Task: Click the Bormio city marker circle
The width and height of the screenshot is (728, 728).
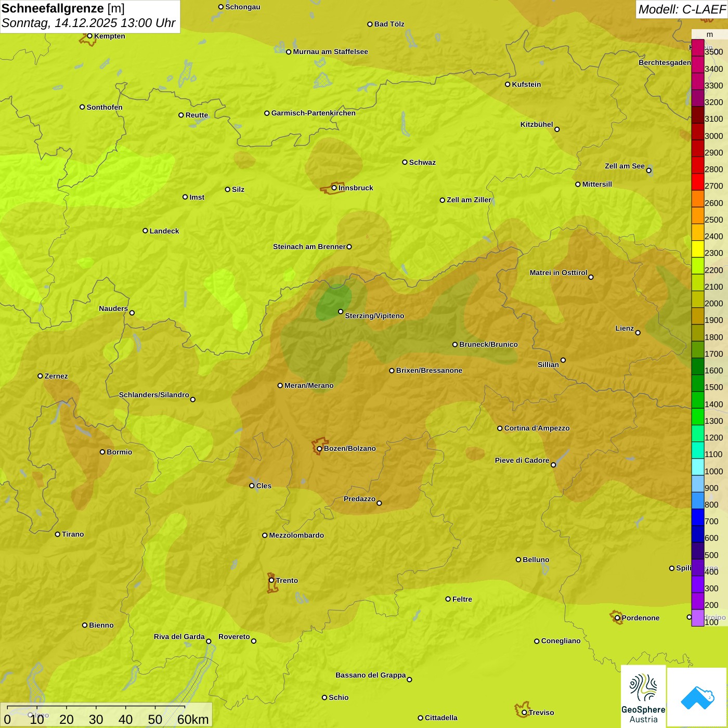Action: coord(102,452)
